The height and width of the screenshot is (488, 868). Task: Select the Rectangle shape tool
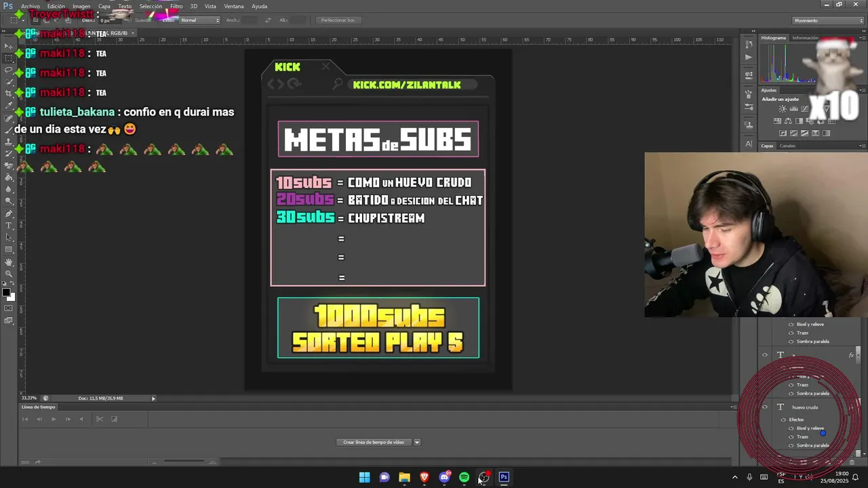(9, 249)
